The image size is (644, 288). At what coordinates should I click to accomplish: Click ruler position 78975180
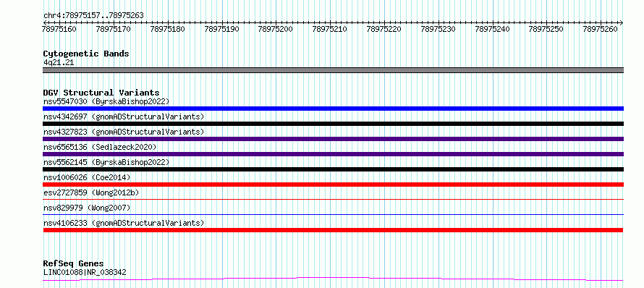168,29
